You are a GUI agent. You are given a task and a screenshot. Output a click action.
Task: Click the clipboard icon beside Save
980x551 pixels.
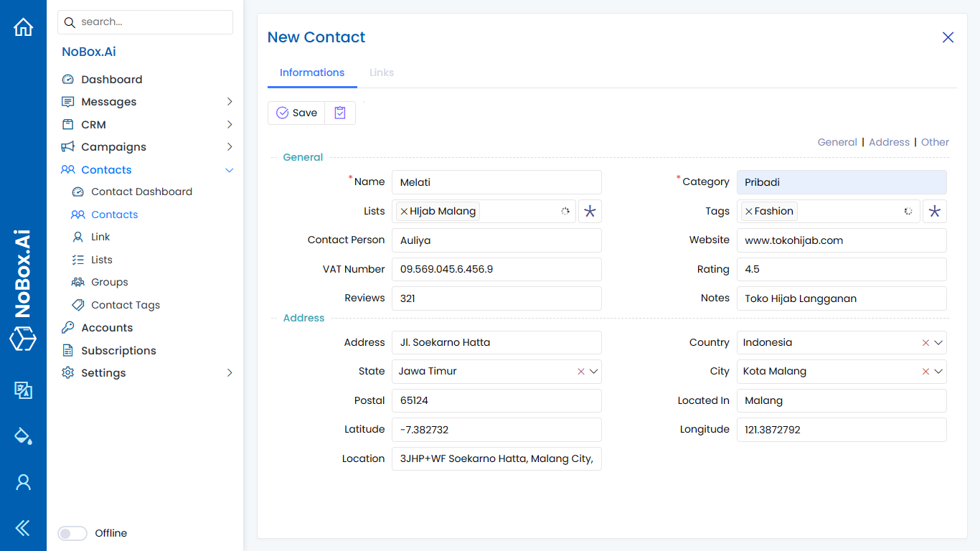[x=340, y=113]
